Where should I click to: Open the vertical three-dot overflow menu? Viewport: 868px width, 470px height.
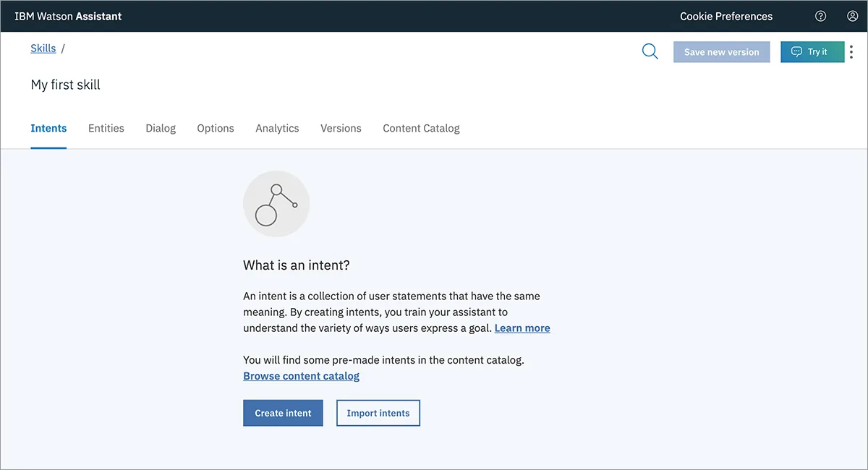coord(851,52)
